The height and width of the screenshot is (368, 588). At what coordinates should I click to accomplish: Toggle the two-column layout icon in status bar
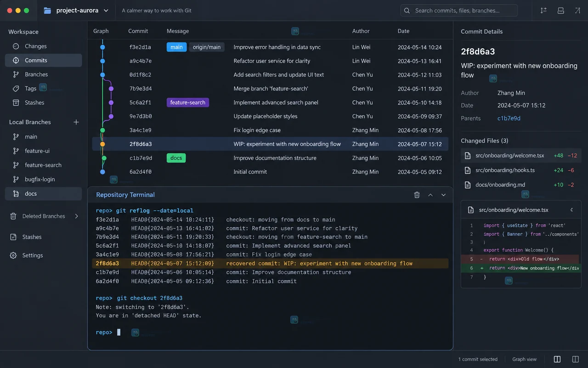click(557, 359)
